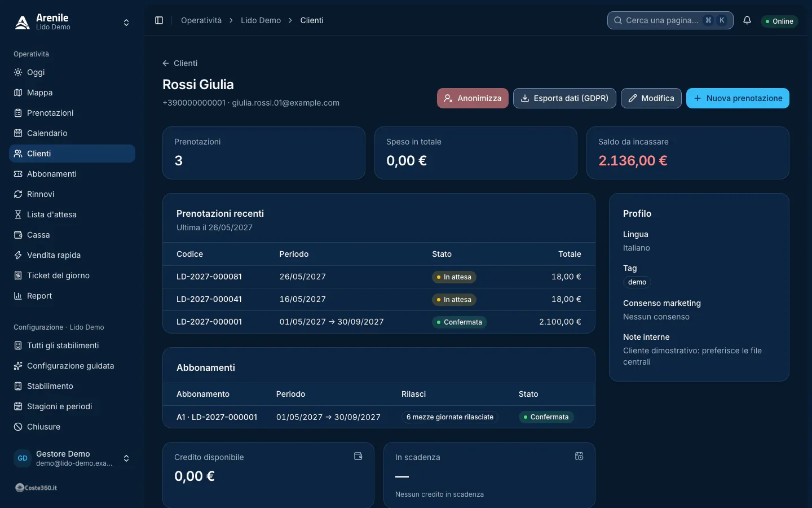Open Mappa page
Image resolution: width=812 pixels, height=508 pixels.
[72, 93]
